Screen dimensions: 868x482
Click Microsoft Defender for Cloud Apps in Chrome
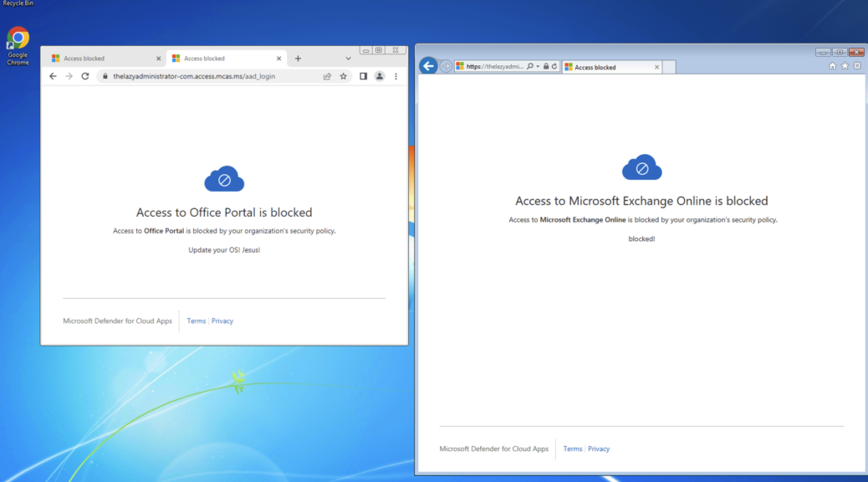point(117,320)
